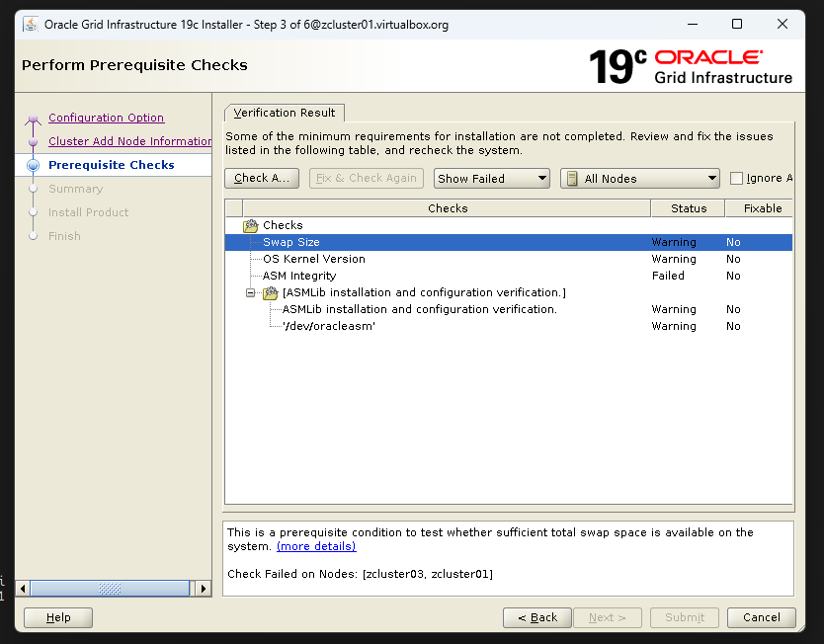
Task: Close the installer window
Action: coord(782,24)
